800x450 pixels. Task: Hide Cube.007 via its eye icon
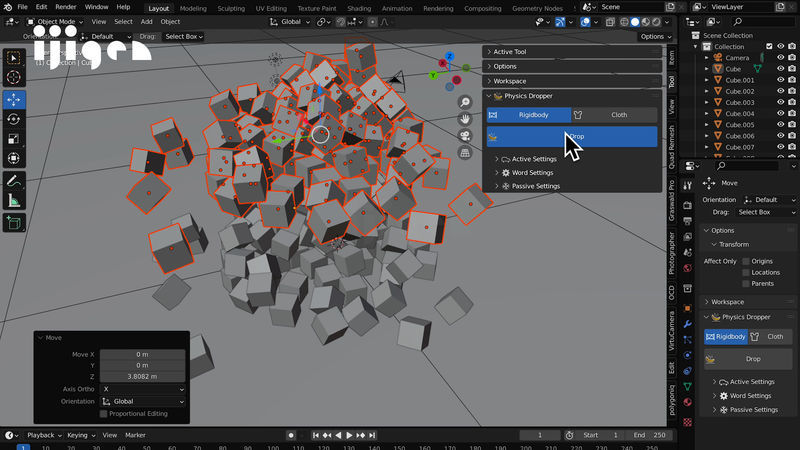781,147
